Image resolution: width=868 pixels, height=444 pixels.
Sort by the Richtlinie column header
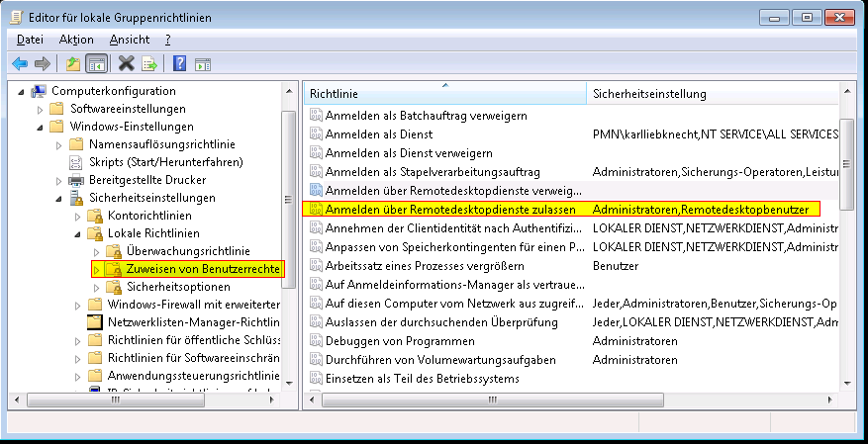[x=444, y=94]
